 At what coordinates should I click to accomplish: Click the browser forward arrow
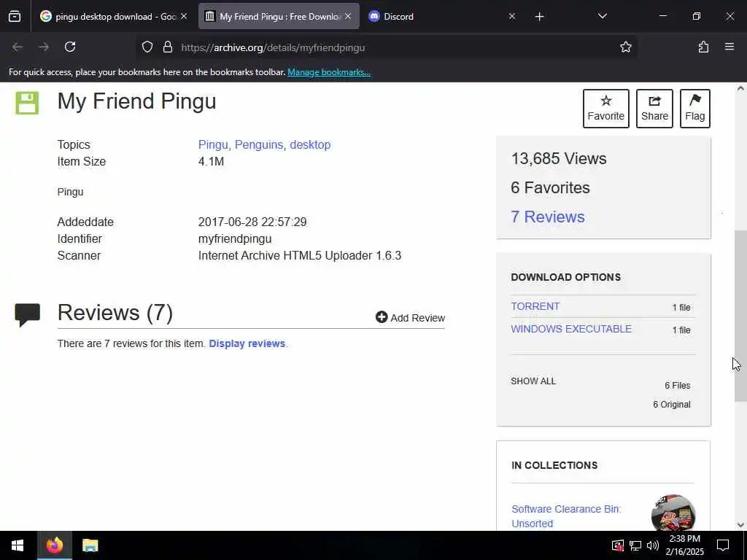point(44,47)
